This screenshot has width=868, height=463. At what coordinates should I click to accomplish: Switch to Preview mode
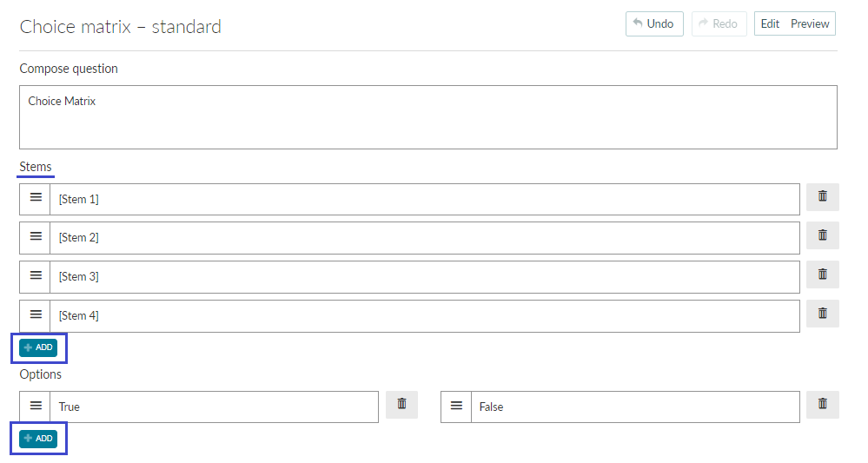809,23
